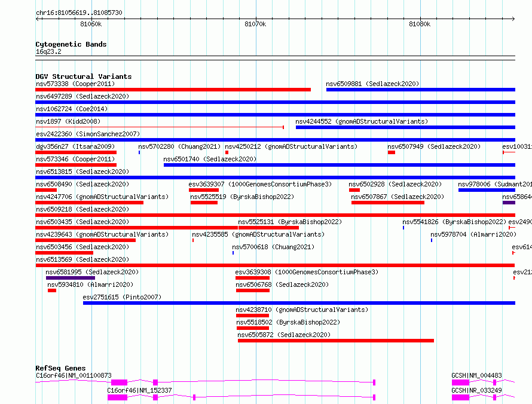Click nsv4244552 (gnomADStructuralVariants) blue bar

tap(405, 127)
